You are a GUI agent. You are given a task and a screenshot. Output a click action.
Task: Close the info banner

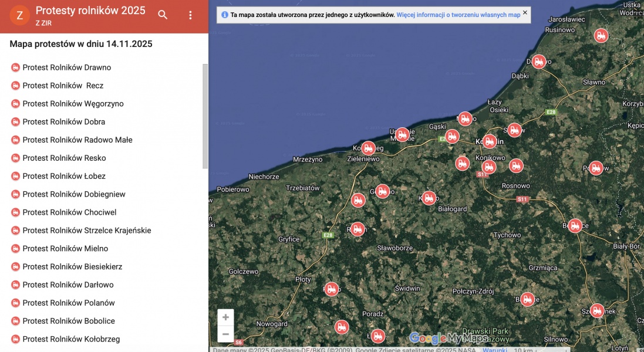click(525, 12)
